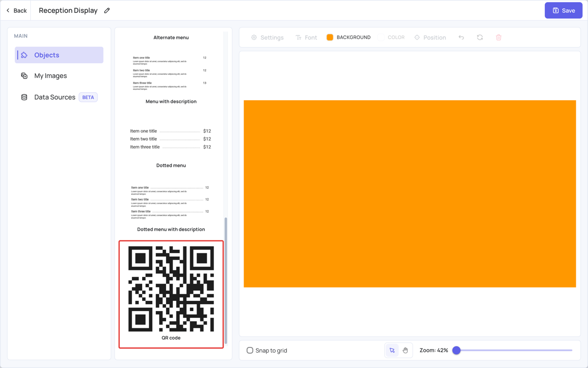
Task: Open Settings in the toolbar
Action: click(268, 37)
